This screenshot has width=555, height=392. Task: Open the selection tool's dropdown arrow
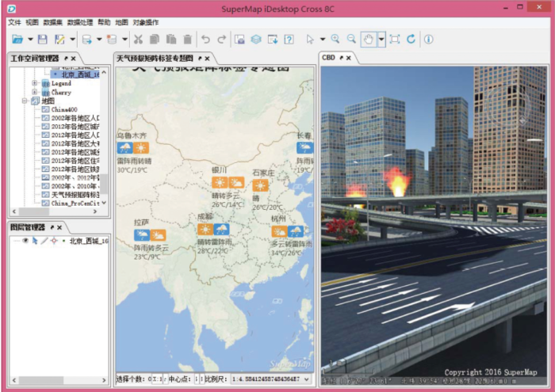click(x=323, y=40)
